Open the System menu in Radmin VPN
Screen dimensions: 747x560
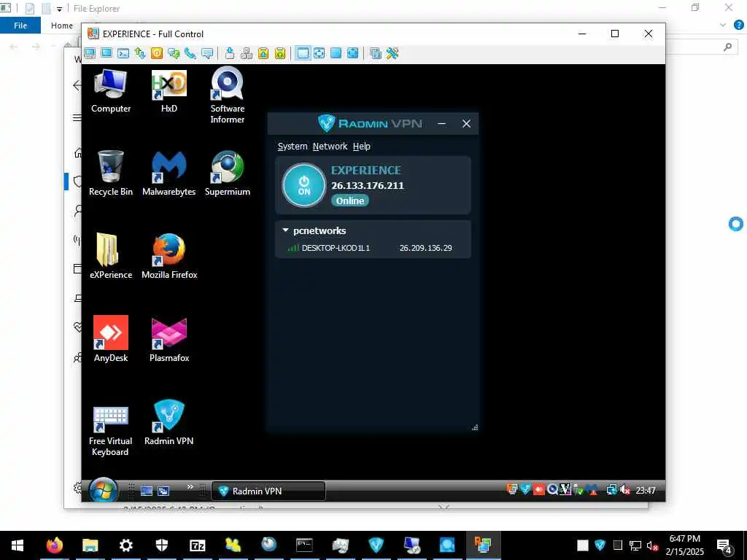coord(293,146)
